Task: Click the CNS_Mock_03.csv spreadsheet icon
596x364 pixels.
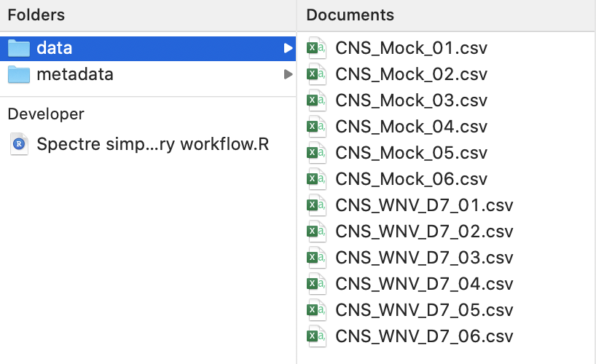Action: point(315,100)
